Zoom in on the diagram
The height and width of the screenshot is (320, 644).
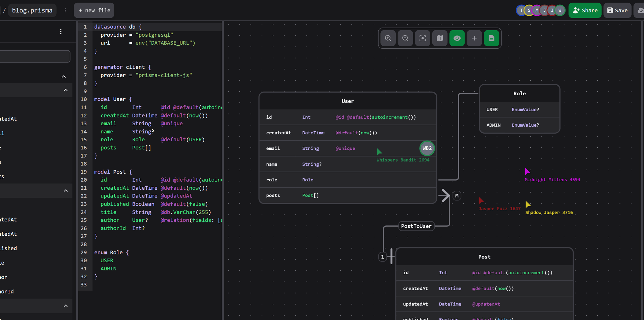coord(388,38)
